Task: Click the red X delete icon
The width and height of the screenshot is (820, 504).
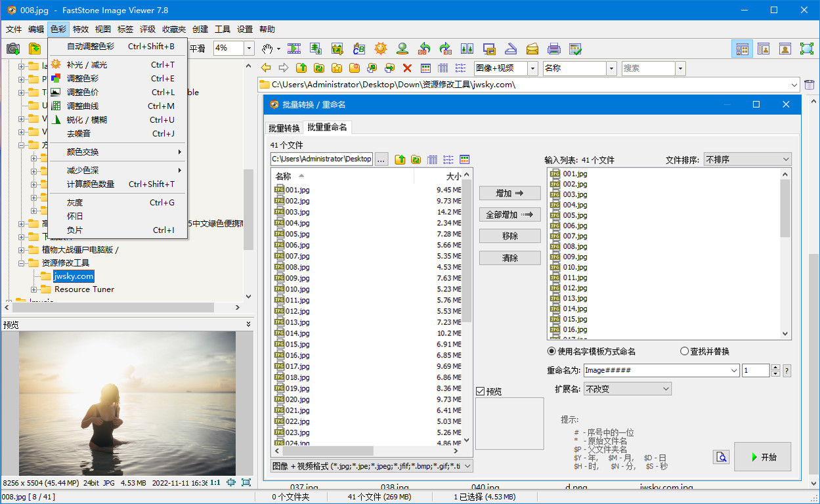Action: pyautogui.click(x=408, y=68)
